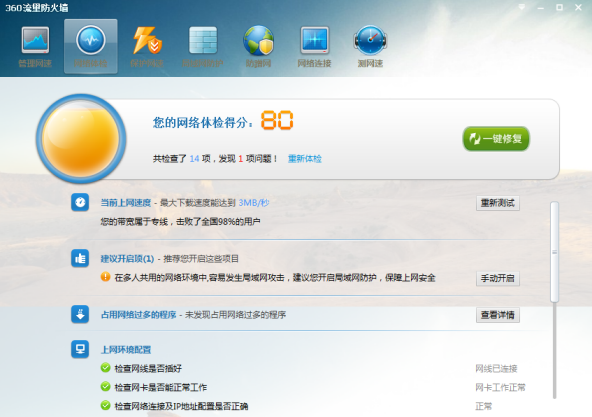Click the 建议开启项(1) heading
Image resolution: width=592 pixels, height=417 pixels.
point(127,259)
